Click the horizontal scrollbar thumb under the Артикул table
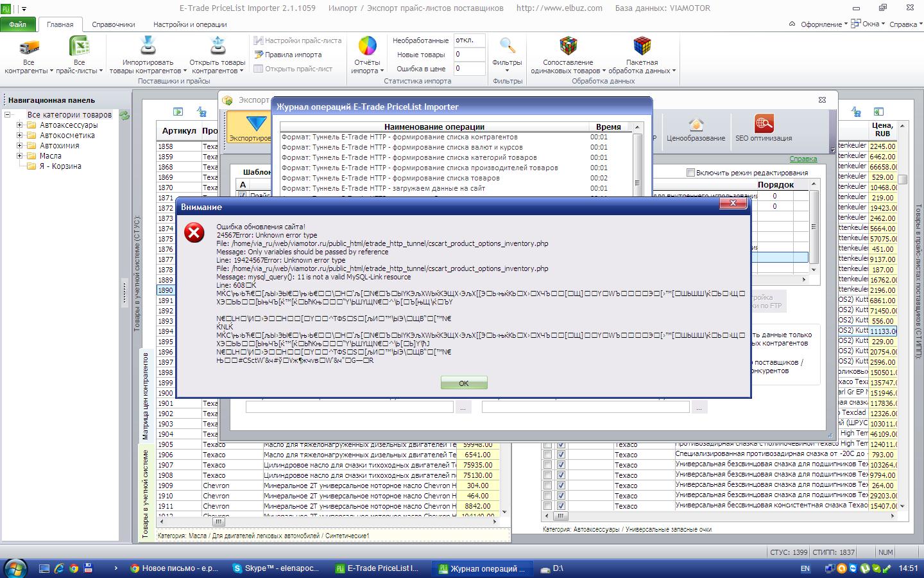 point(219,521)
